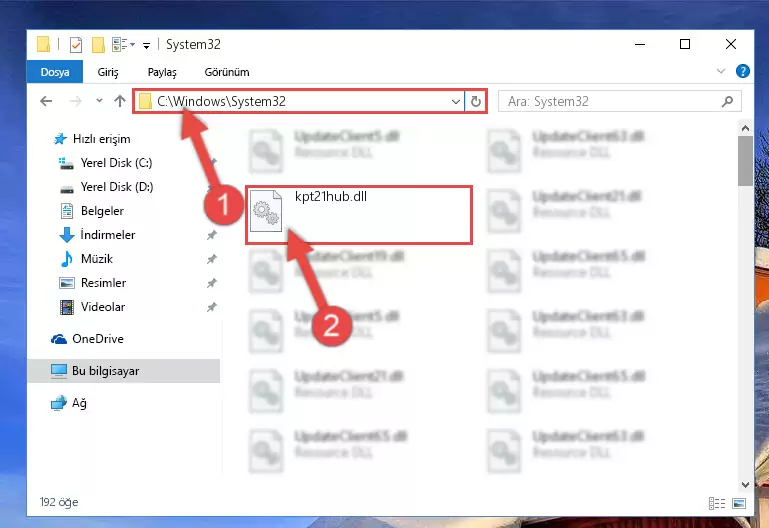Open Yerel Disk (C:) in sidebar
The width and height of the screenshot is (769, 528).
pyautogui.click(x=116, y=163)
